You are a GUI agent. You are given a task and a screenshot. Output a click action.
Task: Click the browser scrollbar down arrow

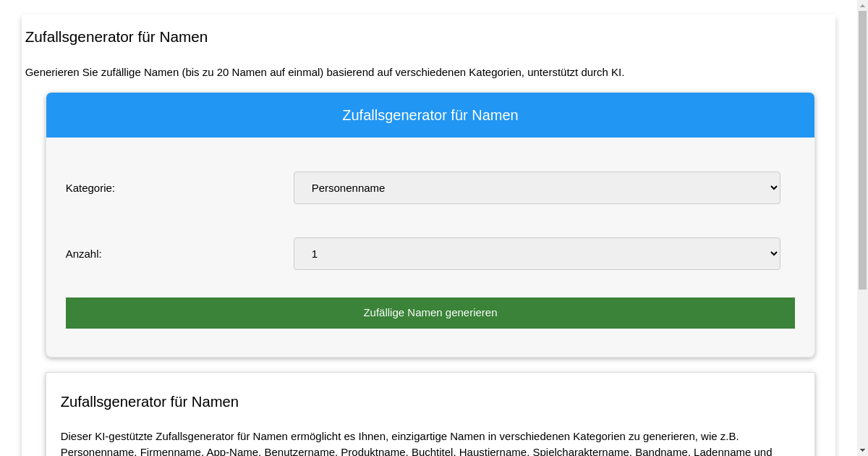pos(863,450)
